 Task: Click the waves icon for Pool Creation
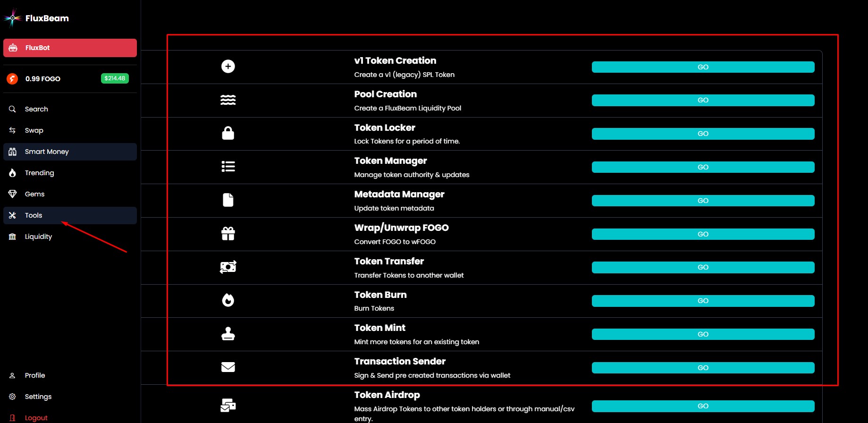[228, 100]
